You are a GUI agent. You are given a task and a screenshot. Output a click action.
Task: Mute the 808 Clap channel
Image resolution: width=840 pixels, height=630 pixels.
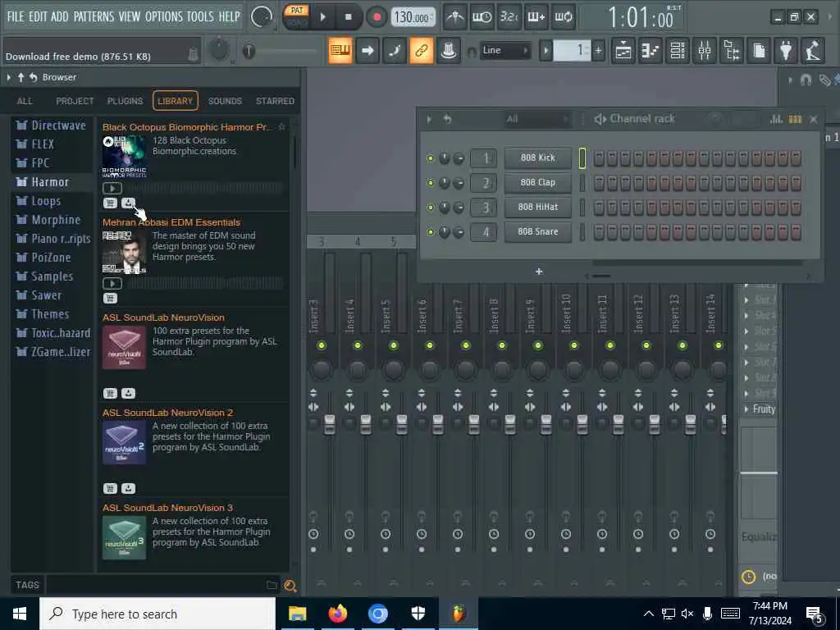(430, 183)
